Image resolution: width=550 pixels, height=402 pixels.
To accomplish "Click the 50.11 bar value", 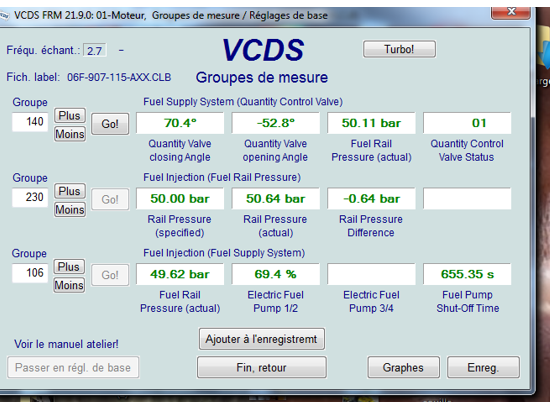I will 371,123.
